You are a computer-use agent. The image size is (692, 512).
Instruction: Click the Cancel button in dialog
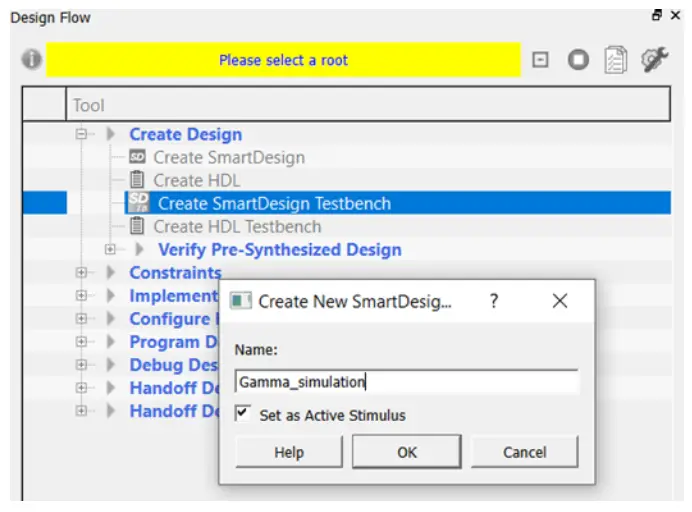click(x=524, y=452)
